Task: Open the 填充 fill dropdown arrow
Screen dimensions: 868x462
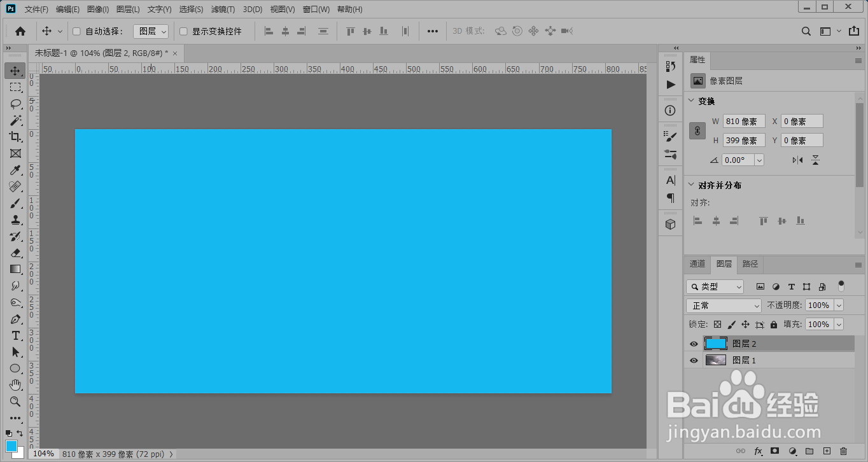Action: [839, 325]
